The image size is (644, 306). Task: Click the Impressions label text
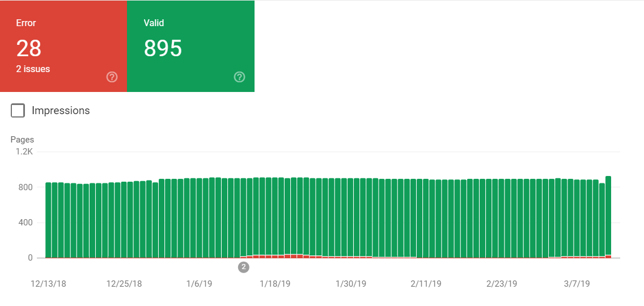(61, 111)
